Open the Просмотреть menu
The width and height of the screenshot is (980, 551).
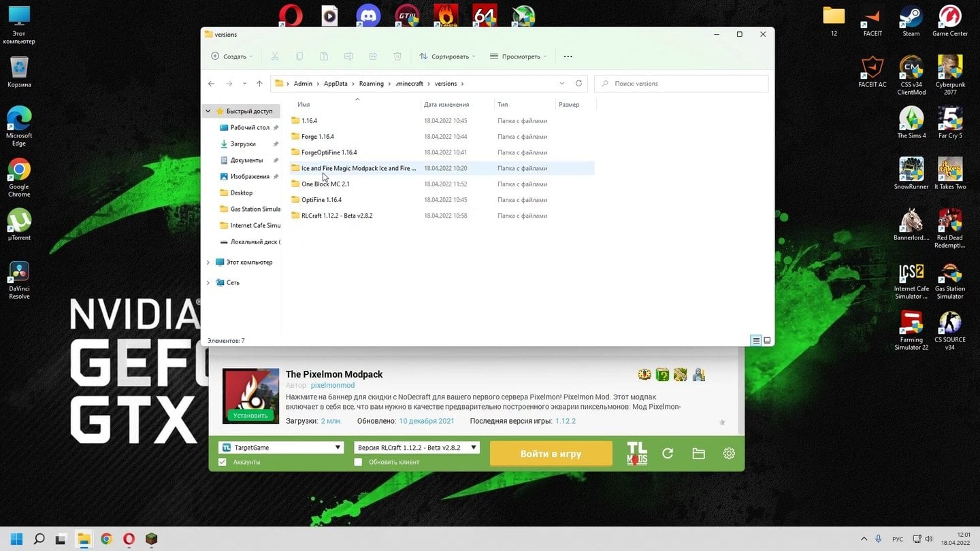click(x=518, y=56)
